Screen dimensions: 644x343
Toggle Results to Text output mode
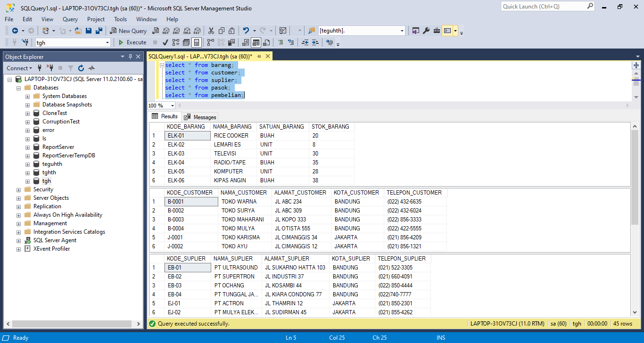(x=246, y=42)
